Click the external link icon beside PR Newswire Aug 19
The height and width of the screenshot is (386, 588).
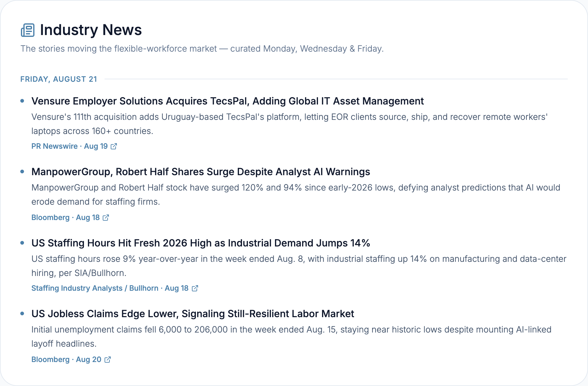pos(114,146)
